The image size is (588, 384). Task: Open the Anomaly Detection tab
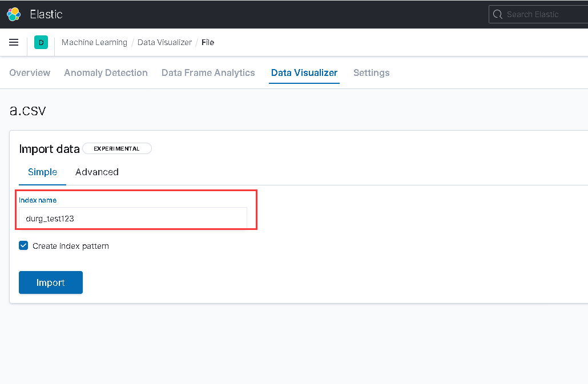[x=106, y=72]
